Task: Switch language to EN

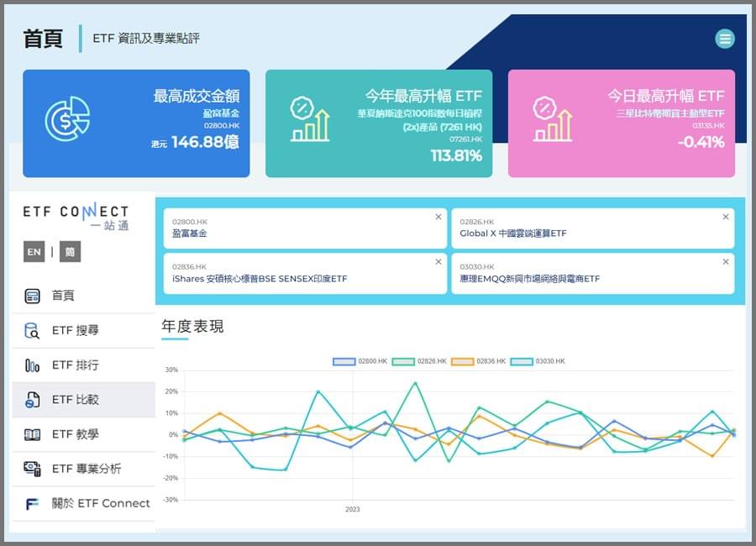Action: coord(34,252)
